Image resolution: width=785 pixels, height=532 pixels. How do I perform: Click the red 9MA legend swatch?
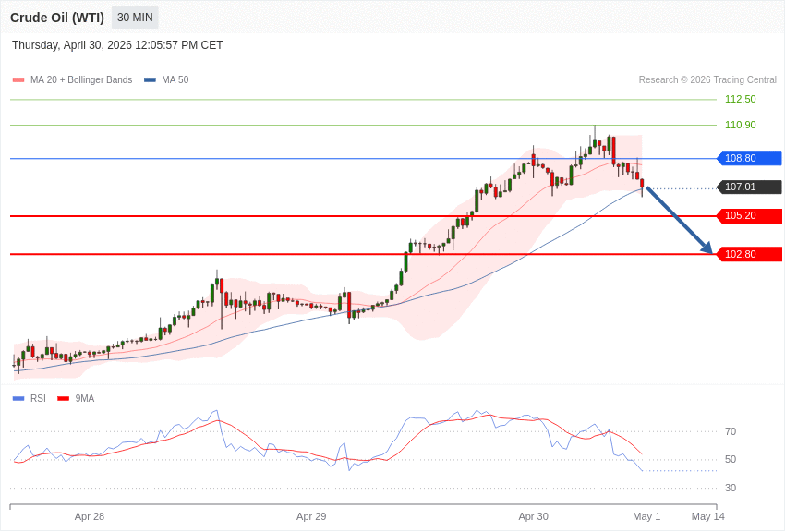(x=63, y=399)
